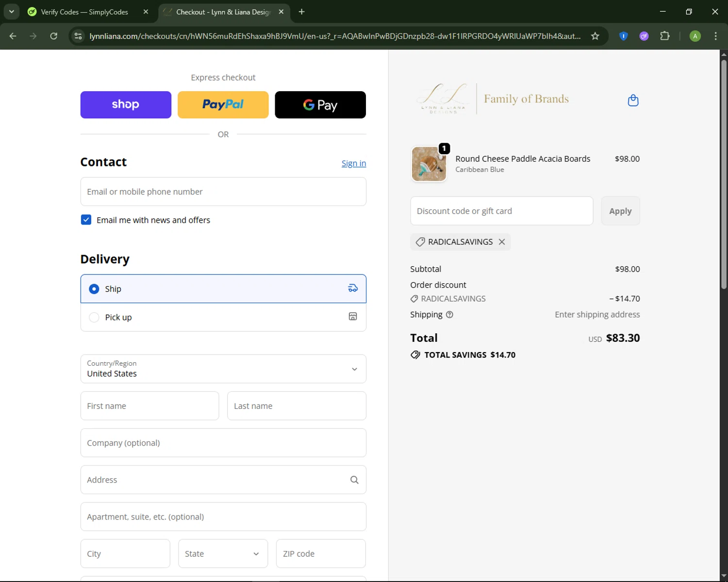Go back using the browser back arrow

(13, 36)
